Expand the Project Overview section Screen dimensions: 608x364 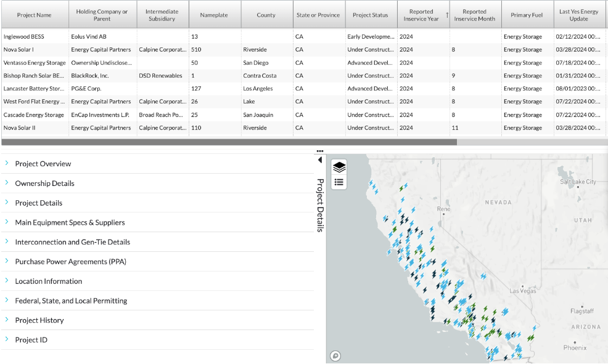[x=43, y=164]
